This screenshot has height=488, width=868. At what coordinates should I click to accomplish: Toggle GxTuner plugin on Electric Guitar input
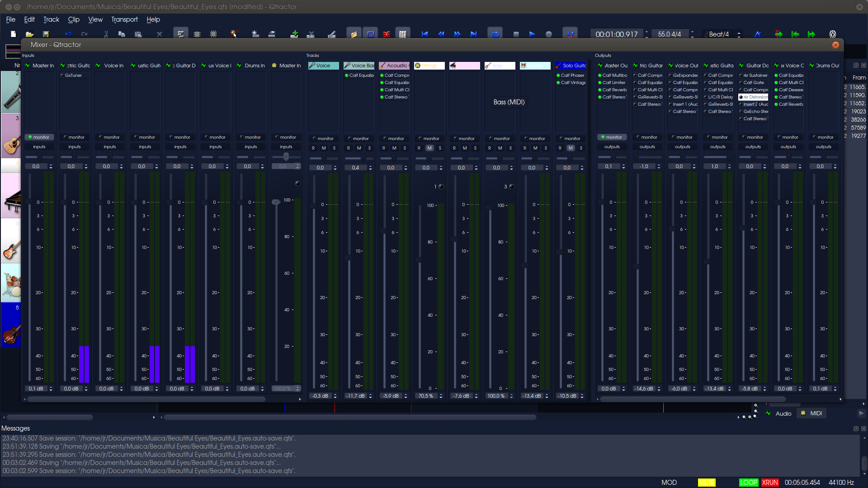pyautogui.click(x=62, y=75)
